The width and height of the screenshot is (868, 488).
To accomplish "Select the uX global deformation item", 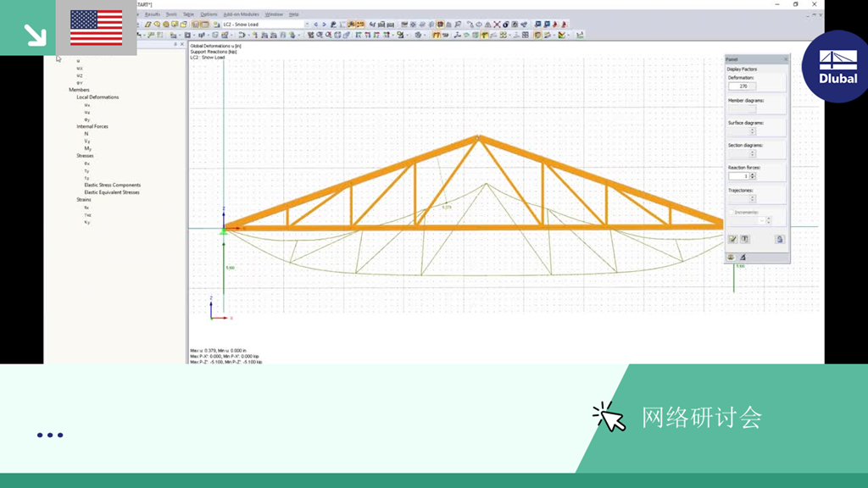I will click(x=80, y=68).
